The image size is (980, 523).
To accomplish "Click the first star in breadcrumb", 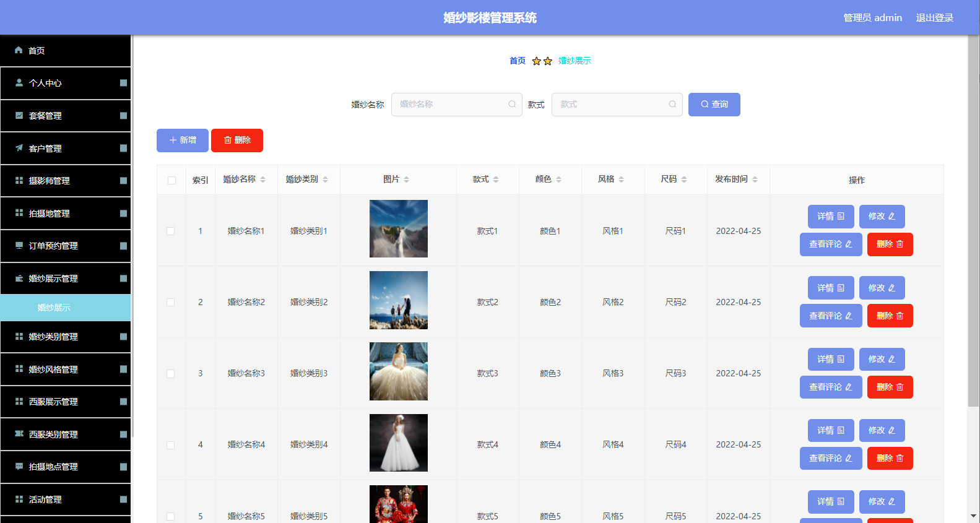I will (x=537, y=61).
